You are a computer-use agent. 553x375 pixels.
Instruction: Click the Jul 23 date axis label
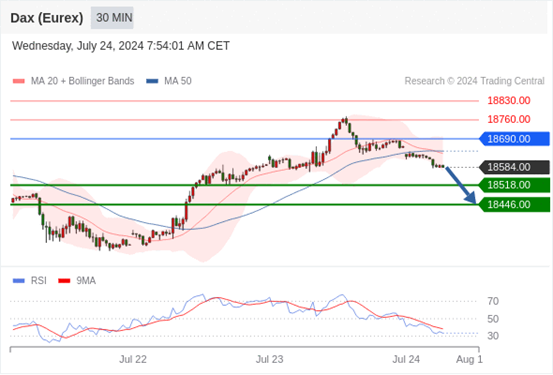(x=269, y=359)
